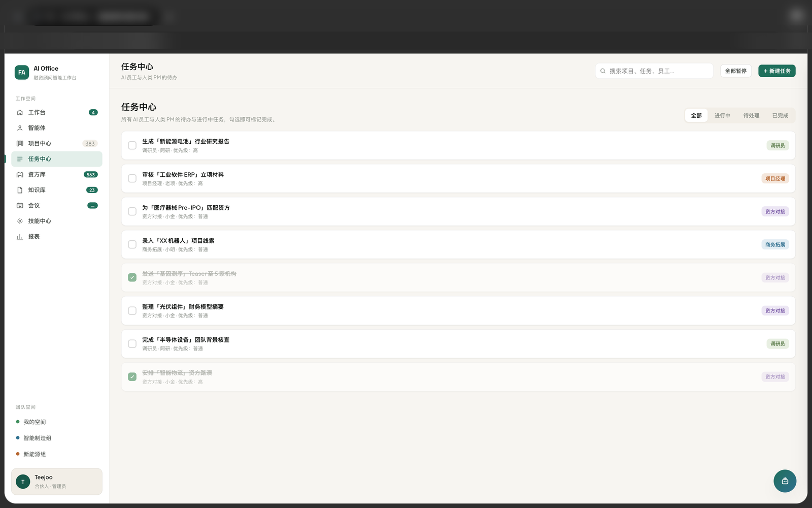This screenshot has height=508, width=812.
Task: Open the 工作台 home icon in sidebar
Action: [x=20, y=112]
